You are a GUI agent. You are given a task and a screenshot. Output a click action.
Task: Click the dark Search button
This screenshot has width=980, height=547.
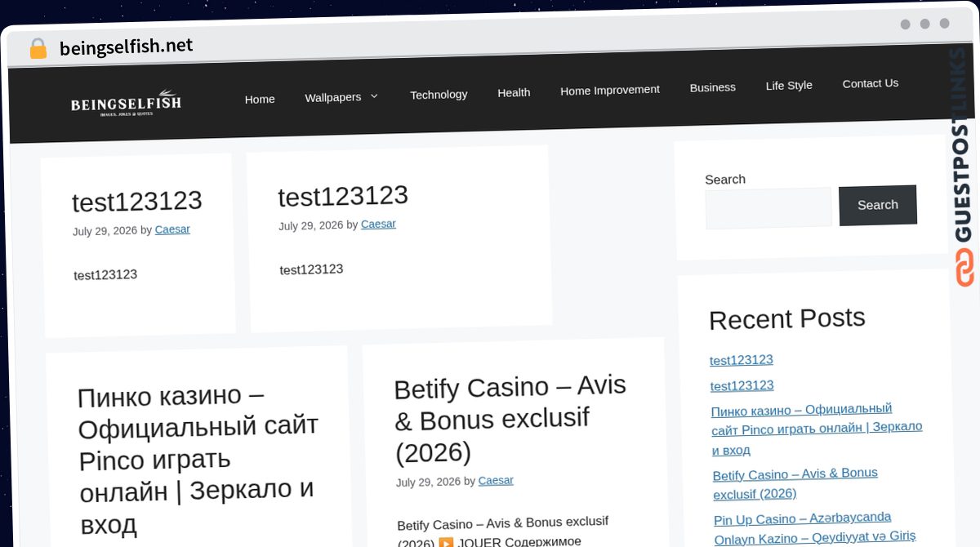coord(878,205)
